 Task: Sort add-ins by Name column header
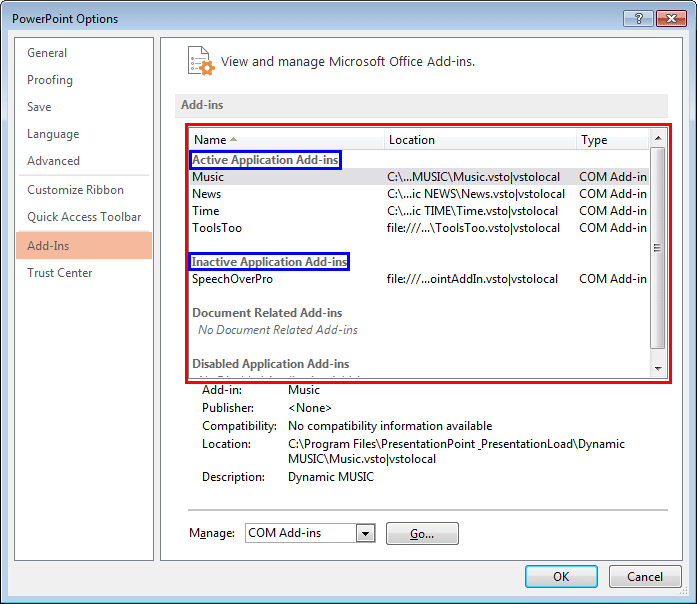[287, 140]
